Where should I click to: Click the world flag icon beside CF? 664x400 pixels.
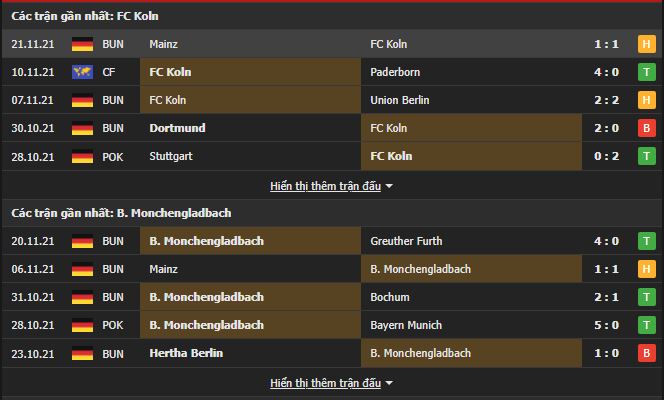(83, 72)
